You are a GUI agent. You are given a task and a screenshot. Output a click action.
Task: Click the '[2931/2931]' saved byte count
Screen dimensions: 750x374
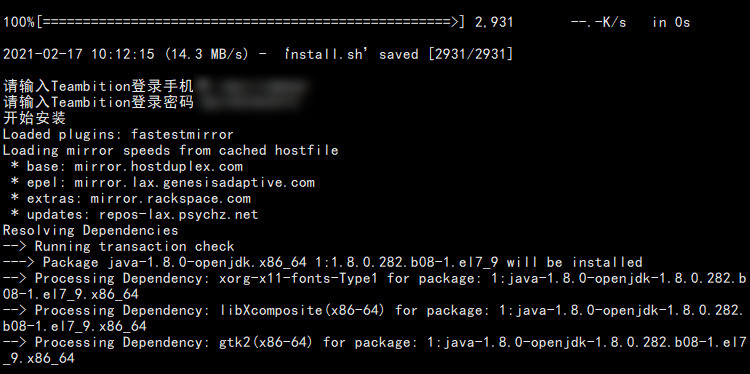471,54
